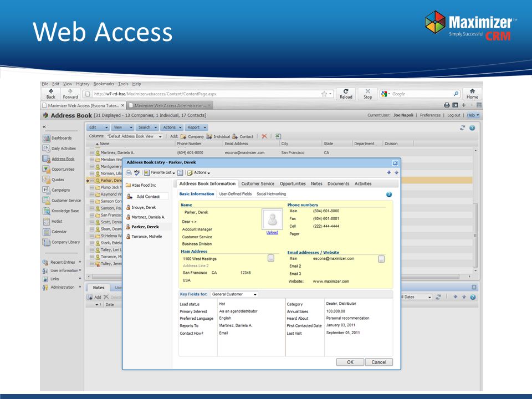Expand the Administration section

[62, 288]
